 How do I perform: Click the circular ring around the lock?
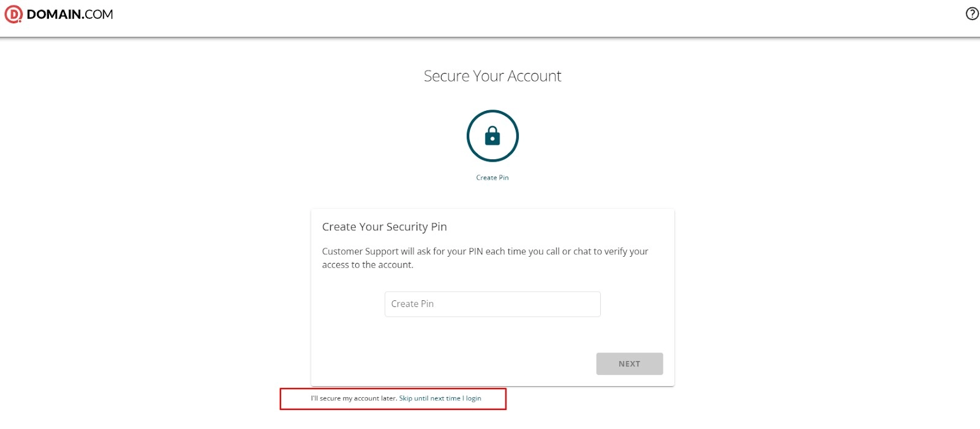point(468,136)
